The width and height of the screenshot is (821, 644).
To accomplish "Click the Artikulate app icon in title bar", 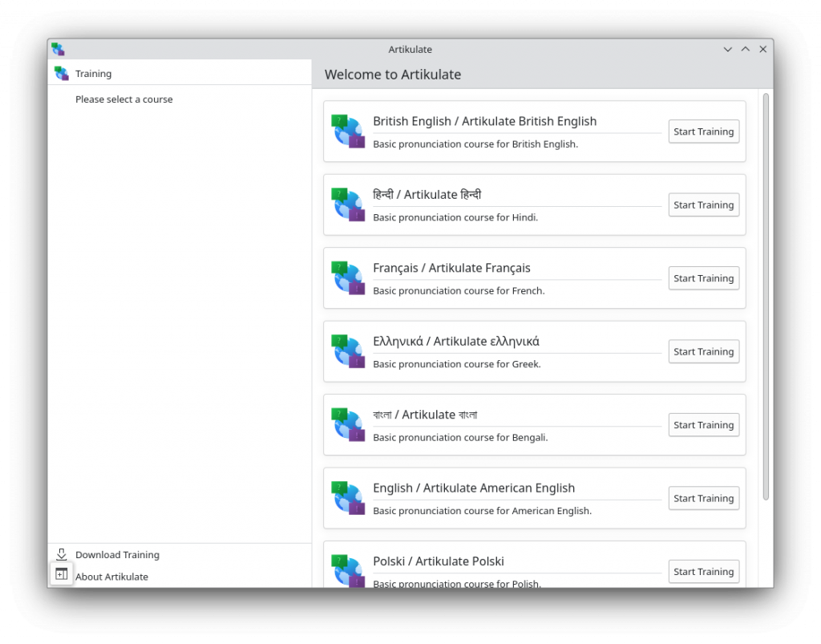I will 58,49.
